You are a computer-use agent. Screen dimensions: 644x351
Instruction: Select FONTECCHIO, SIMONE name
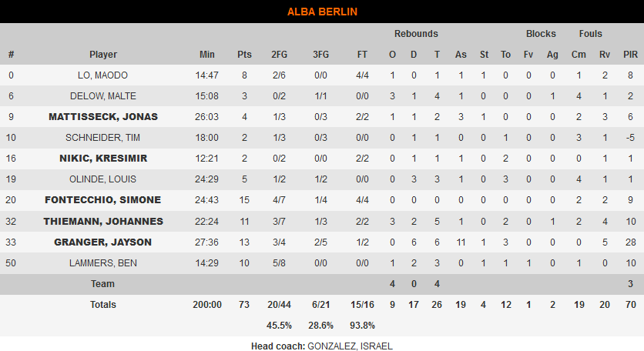pyautogui.click(x=102, y=200)
